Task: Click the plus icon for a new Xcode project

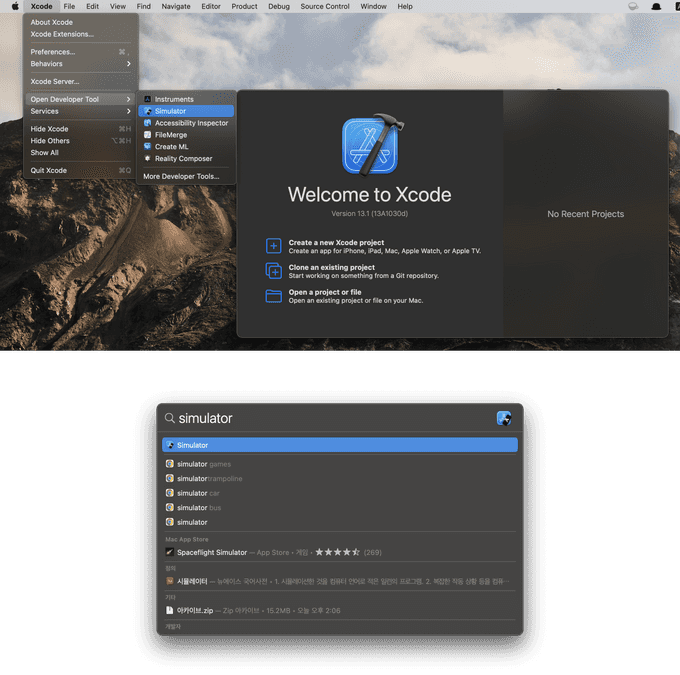Action: (x=274, y=246)
